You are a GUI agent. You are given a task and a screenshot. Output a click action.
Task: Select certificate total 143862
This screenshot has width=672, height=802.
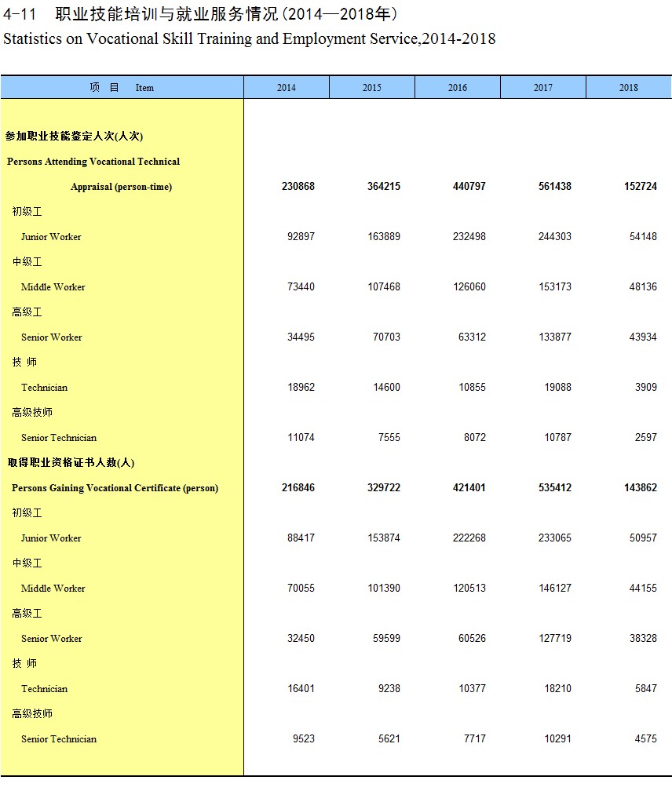click(x=641, y=487)
